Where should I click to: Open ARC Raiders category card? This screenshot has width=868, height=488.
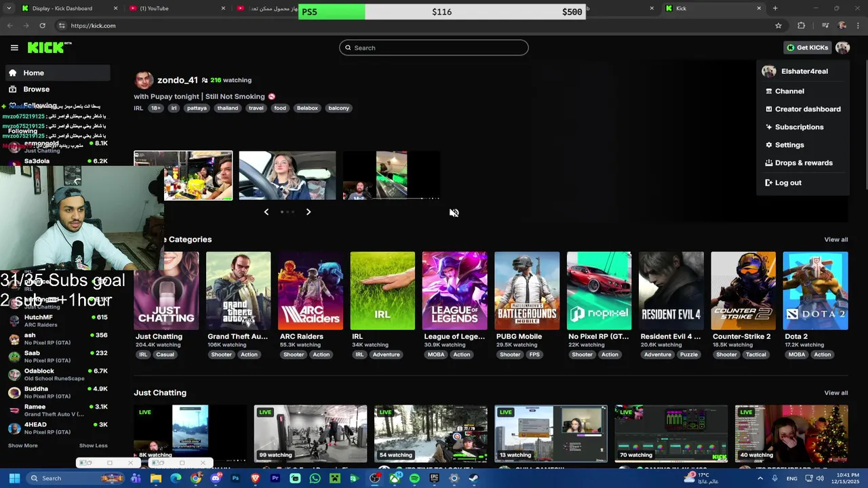(311, 291)
